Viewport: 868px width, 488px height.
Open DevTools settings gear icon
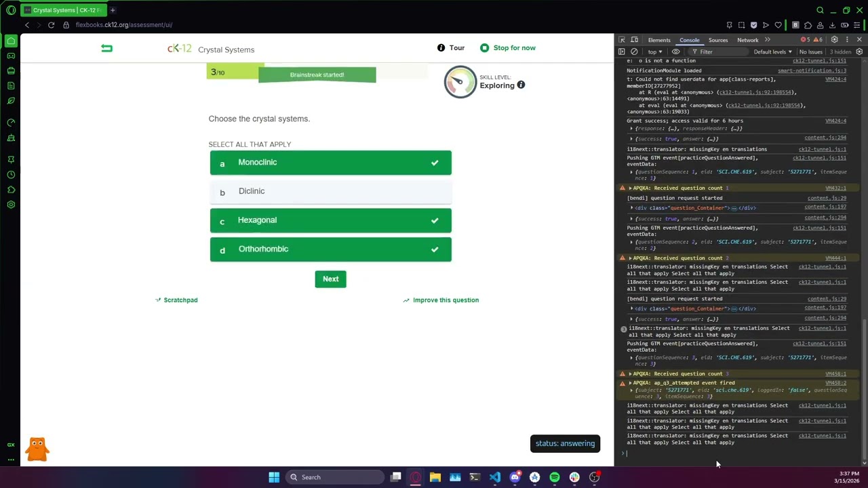point(835,40)
